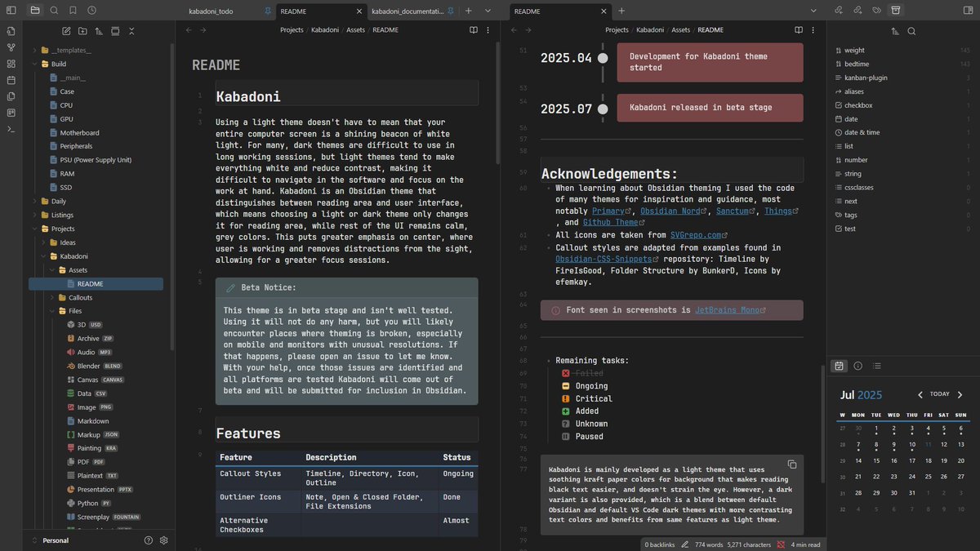Click the New folder icon
Screen dimensions: 980x551
point(82,31)
